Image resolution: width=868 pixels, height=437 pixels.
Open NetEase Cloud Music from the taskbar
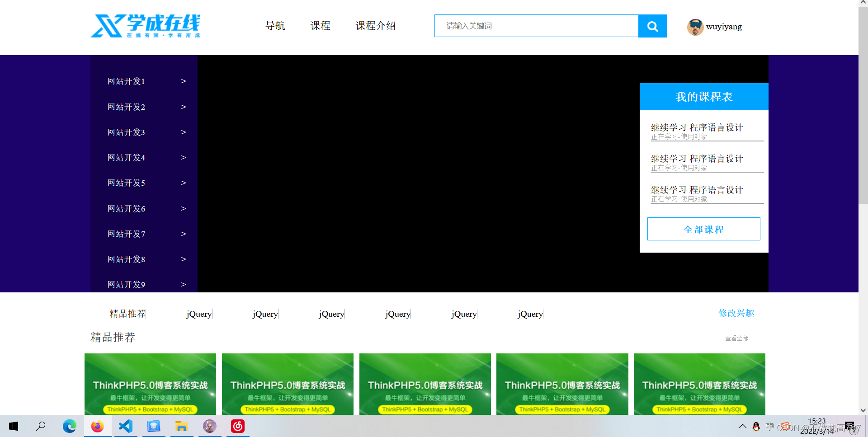[x=238, y=426]
